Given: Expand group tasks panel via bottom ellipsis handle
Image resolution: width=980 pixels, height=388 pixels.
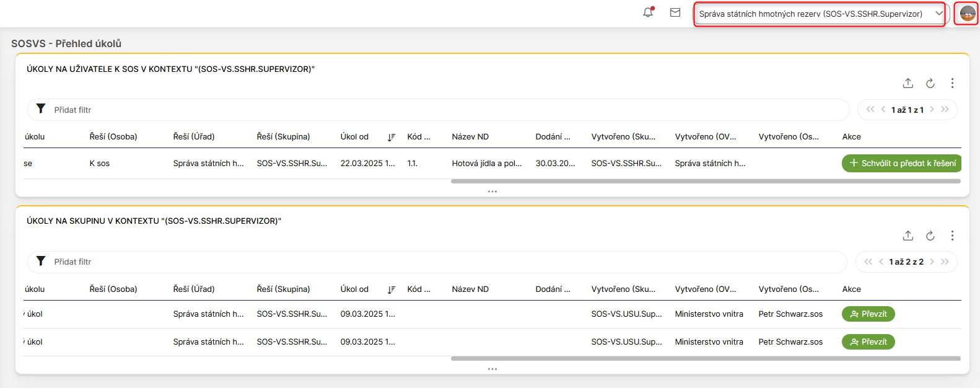Looking at the screenshot, I should tap(492, 369).
